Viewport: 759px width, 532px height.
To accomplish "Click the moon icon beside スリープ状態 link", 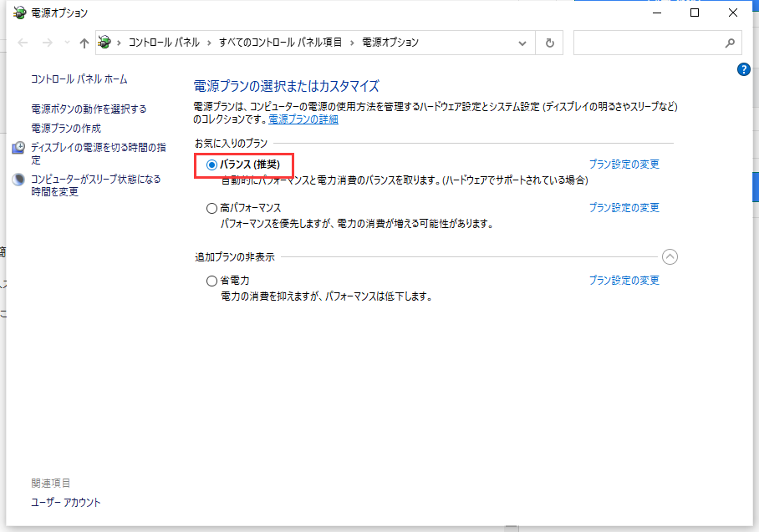I will click(x=18, y=180).
